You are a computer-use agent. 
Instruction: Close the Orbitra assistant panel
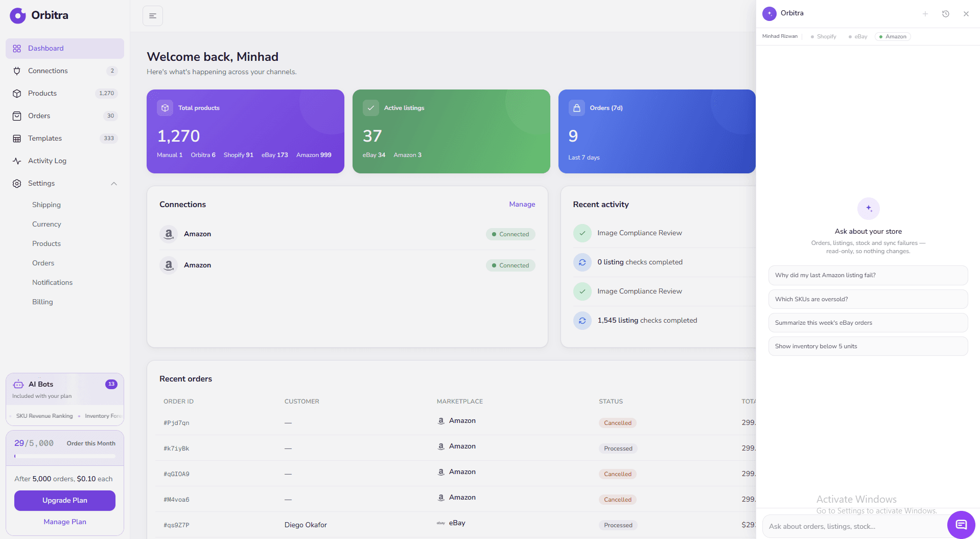[966, 14]
